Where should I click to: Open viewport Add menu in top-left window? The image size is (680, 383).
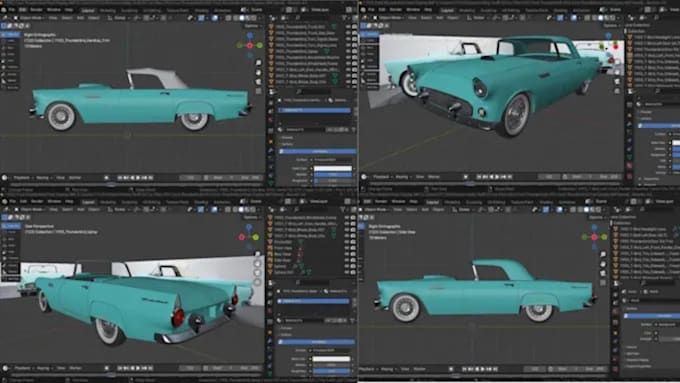point(81,18)
